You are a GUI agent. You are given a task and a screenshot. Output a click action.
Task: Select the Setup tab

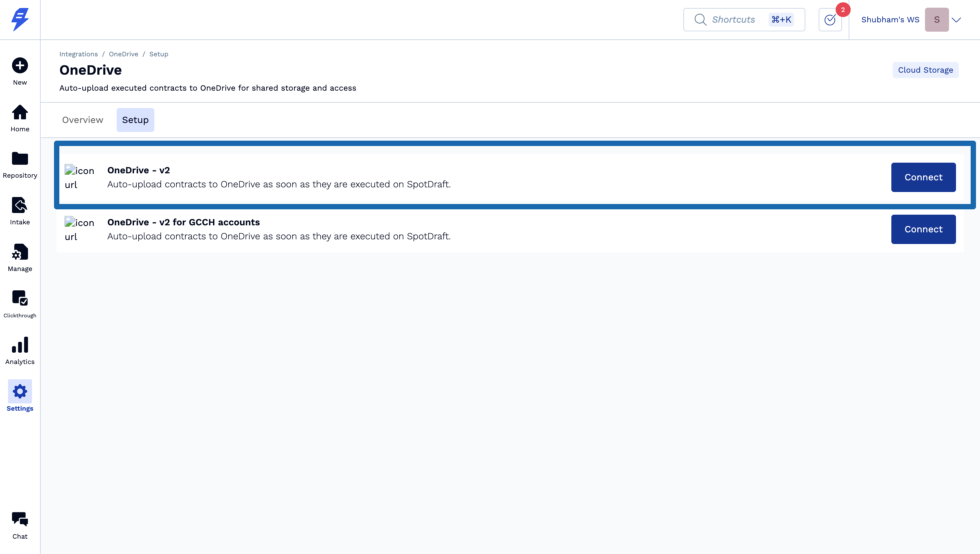[x=135, y=120]
